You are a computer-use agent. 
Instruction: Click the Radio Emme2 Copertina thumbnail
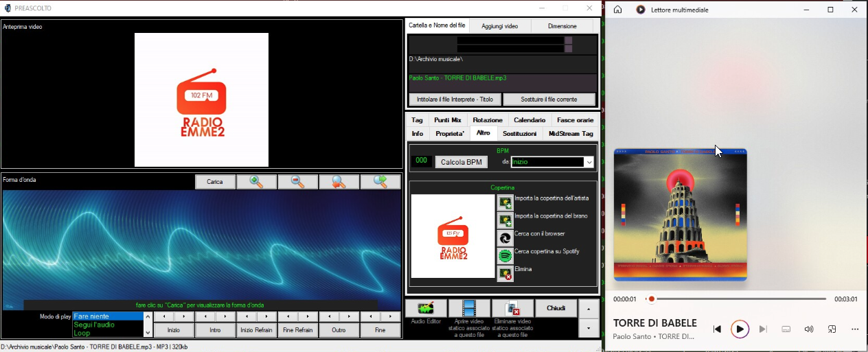pyautogui.click(x=453, y=236)
